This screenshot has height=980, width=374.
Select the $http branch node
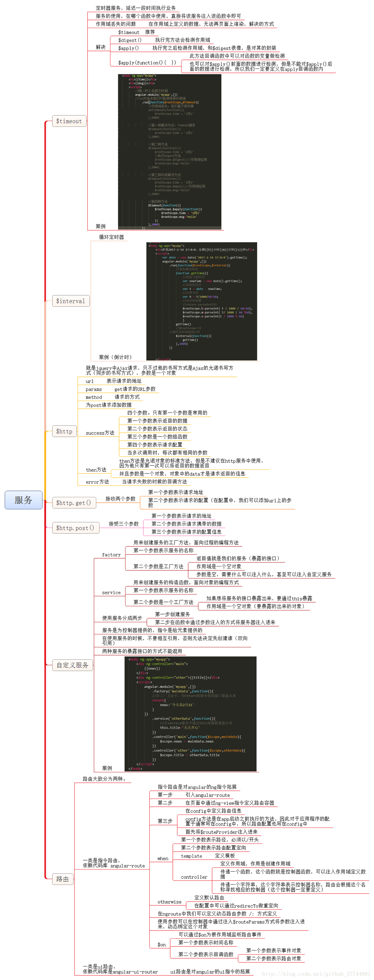[x=64, y=431]
